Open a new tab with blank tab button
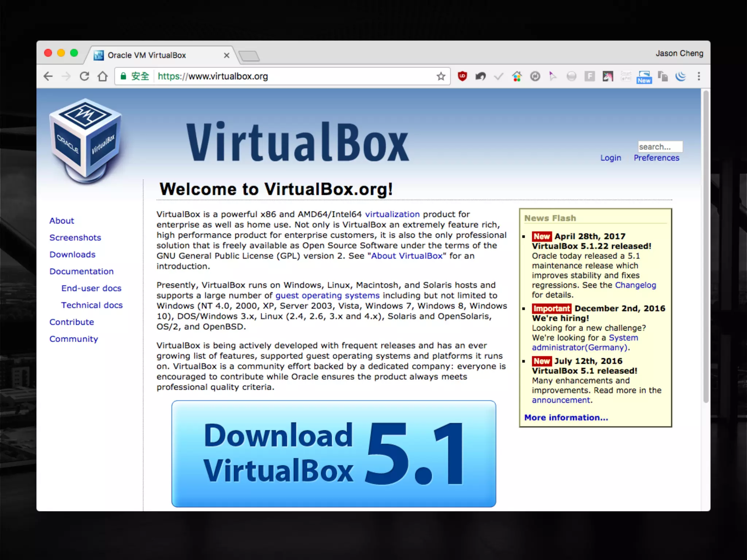The height and width of the screenshot is (560, 747). coord(249,56)
